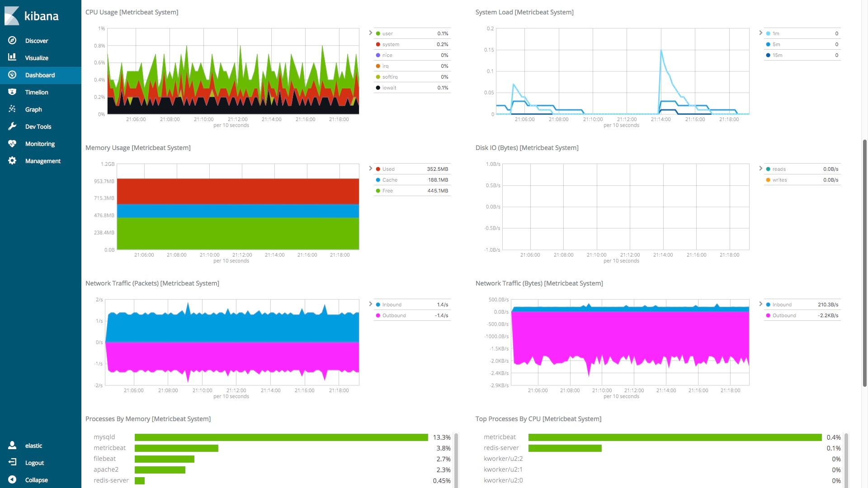This screenshot has width=868, height=488.
Task: Click the Graph nodes icon
Action: coord(12,109)
